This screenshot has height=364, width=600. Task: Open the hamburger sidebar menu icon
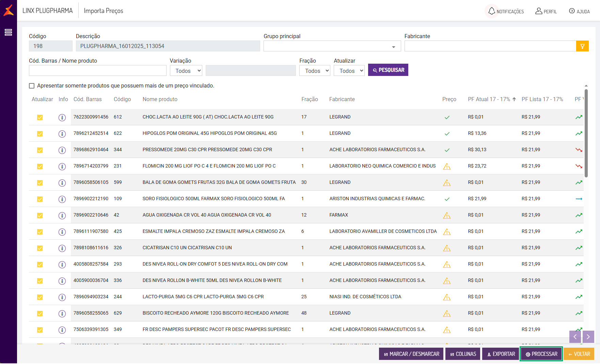click(8, 32)
